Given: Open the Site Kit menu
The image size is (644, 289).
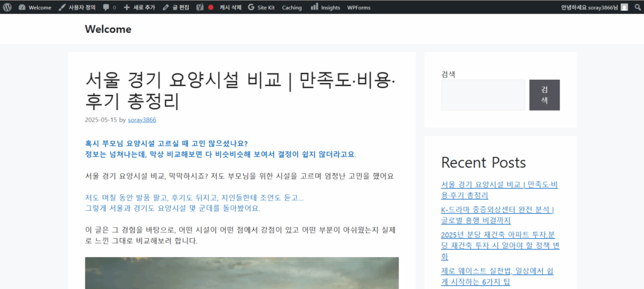Looking at the screenshot, I should pyautogui.click(x=261, y=7).
